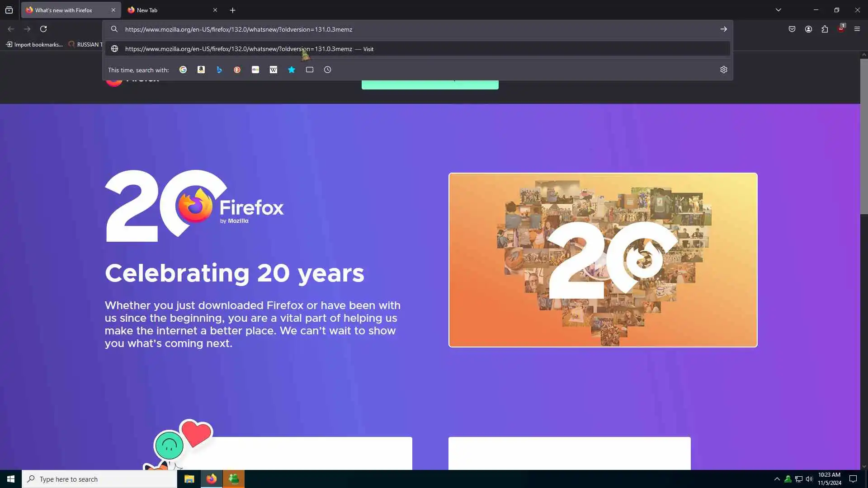The image size is (868, 488).
Task: Search open tabs using the tab icon
Action: [310, 70]
